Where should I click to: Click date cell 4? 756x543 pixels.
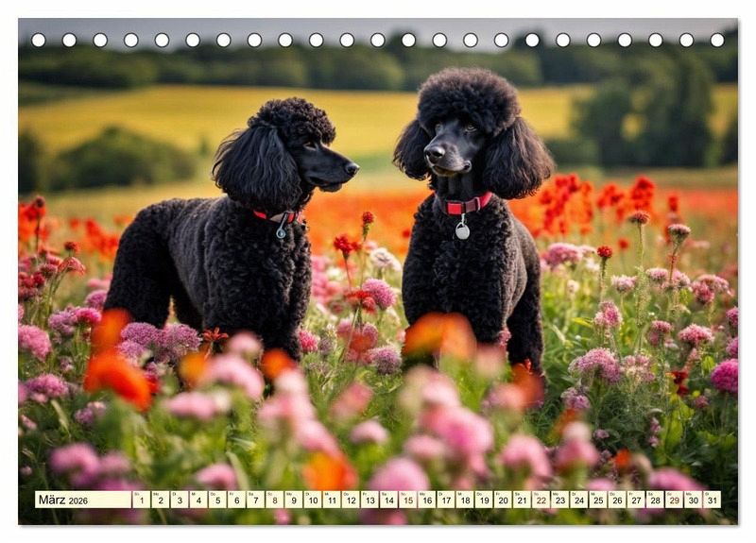tap(198, 500)
